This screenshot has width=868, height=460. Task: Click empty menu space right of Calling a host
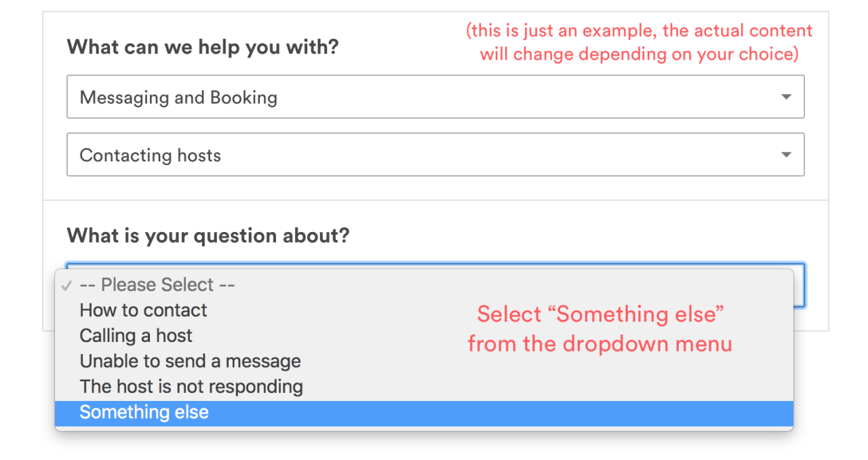[305, 336]
